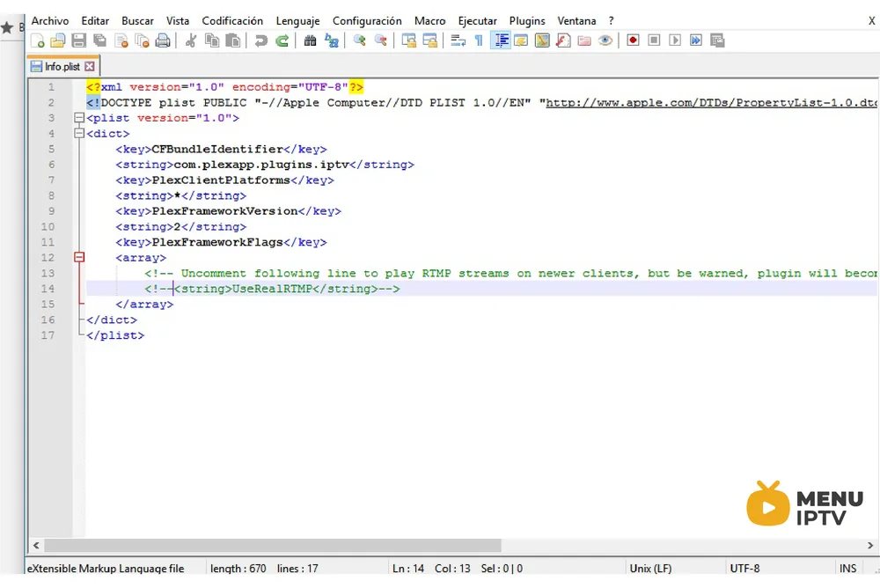
Task: Open the Lenguaje menu
Action: click(x=297, y=21)
